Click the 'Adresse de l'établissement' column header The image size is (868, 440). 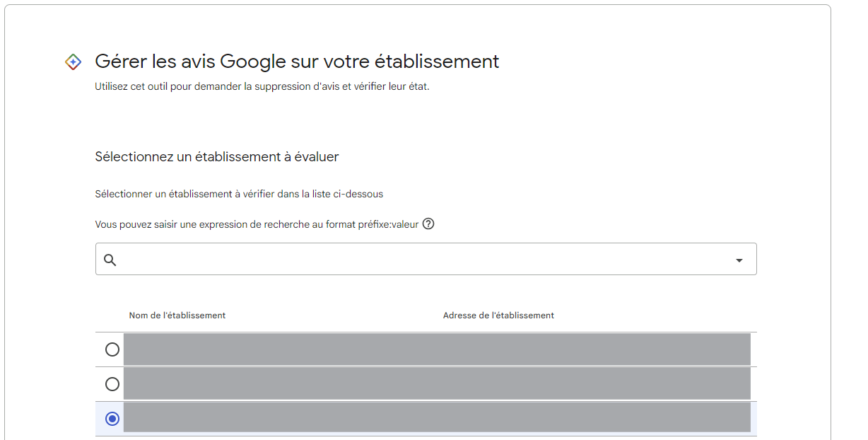click(498, 315)
